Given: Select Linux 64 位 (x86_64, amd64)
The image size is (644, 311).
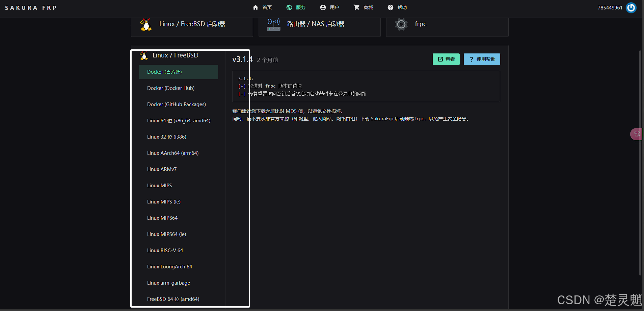Looking at the screenshot, I should [x=179, y=121].
